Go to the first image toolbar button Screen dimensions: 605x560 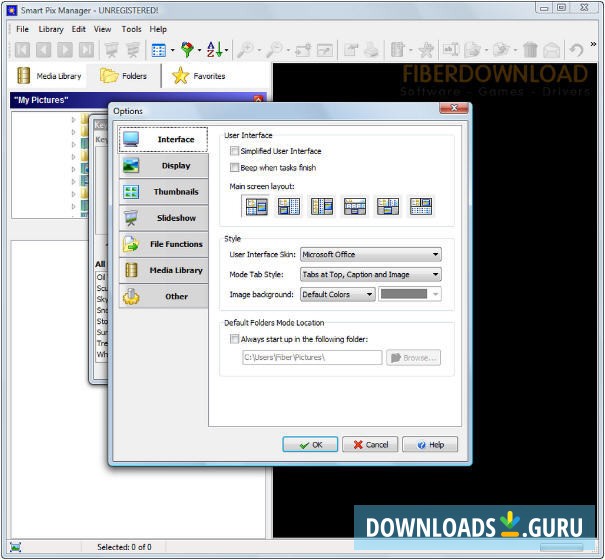(x=22, y=50)
